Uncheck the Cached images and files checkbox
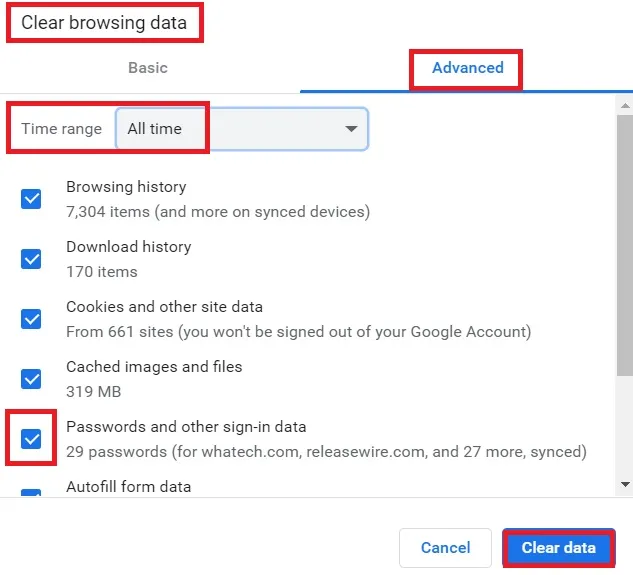 [32, 379]
